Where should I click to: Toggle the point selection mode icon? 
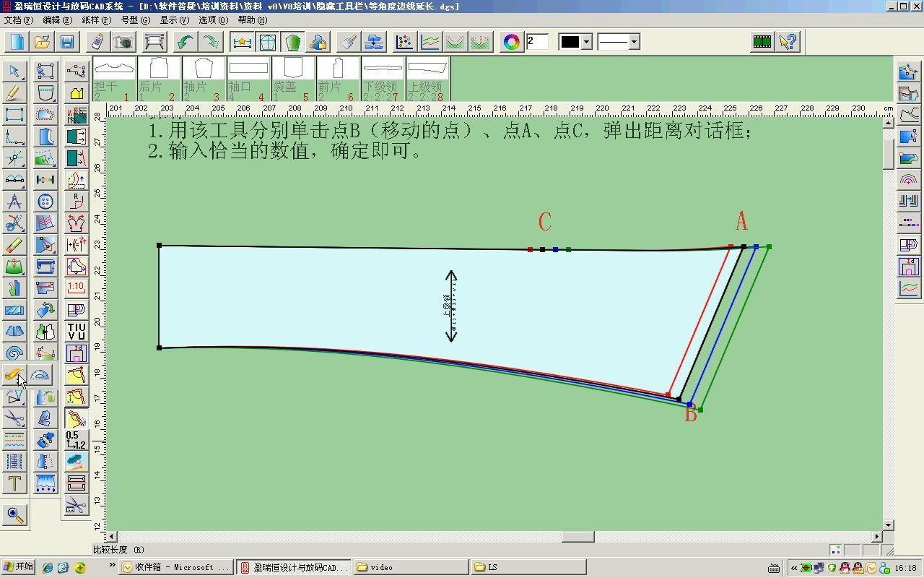[241, 42]
